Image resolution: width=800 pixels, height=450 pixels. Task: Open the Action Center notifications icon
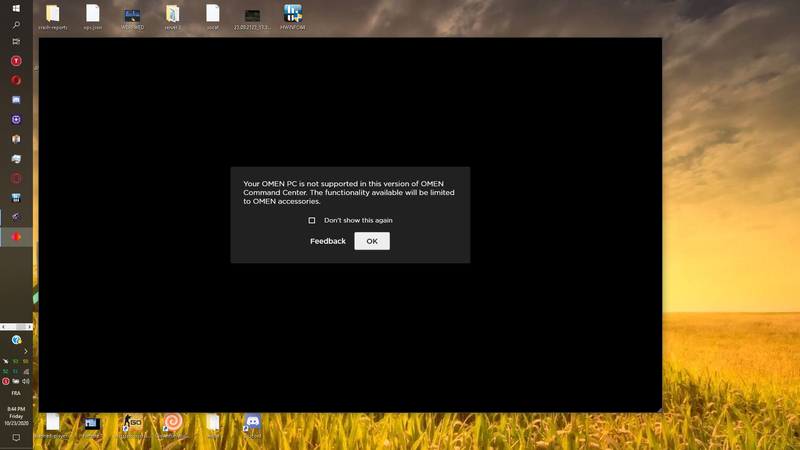click(16, 438)
